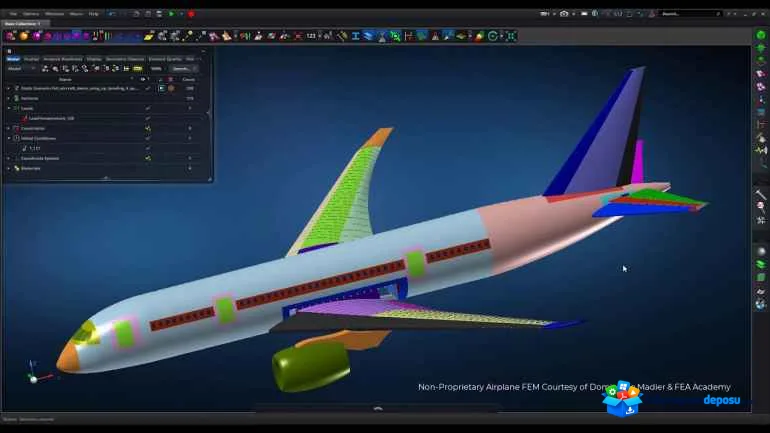Click the green layers icon in right sidebar
This screenshot has width=770, height=433.
click(761, 264)
